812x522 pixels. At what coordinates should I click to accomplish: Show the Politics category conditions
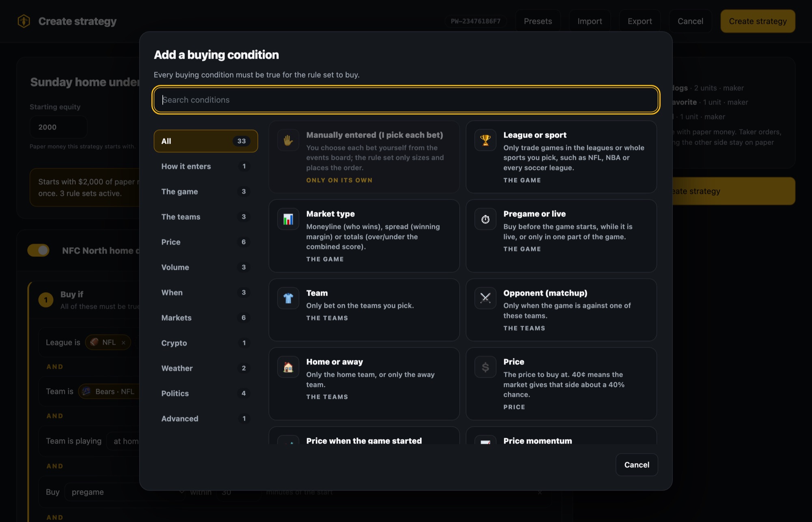206,393
